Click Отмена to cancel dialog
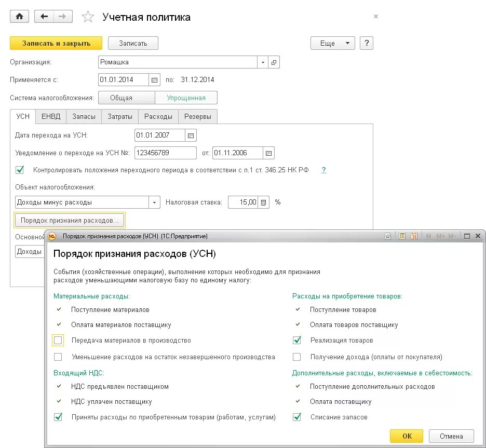The image size is (486, 448). 451,436
